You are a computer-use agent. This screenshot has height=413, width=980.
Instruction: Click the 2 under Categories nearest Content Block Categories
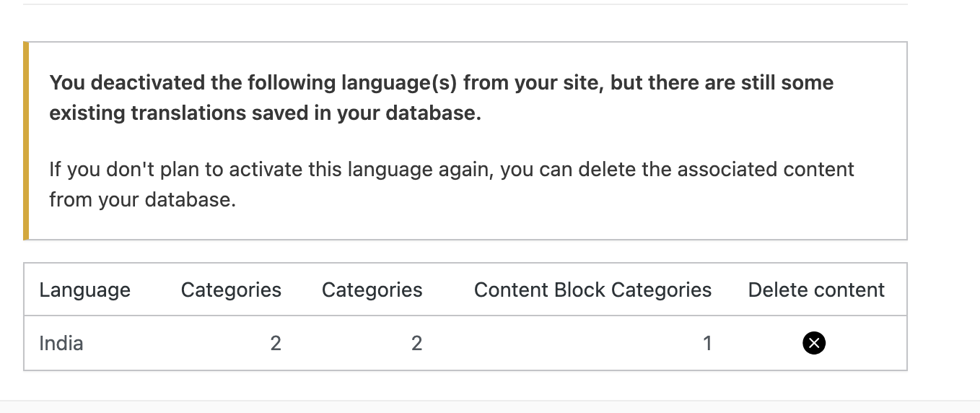416,343
